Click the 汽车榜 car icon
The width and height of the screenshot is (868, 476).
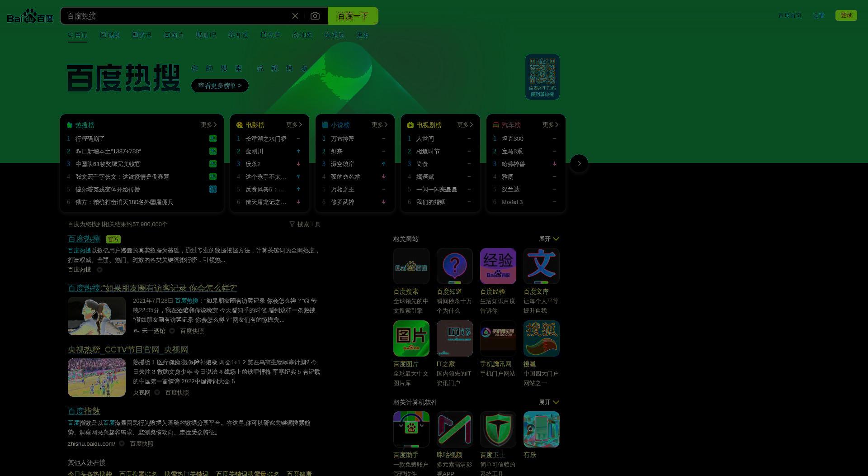496,125
